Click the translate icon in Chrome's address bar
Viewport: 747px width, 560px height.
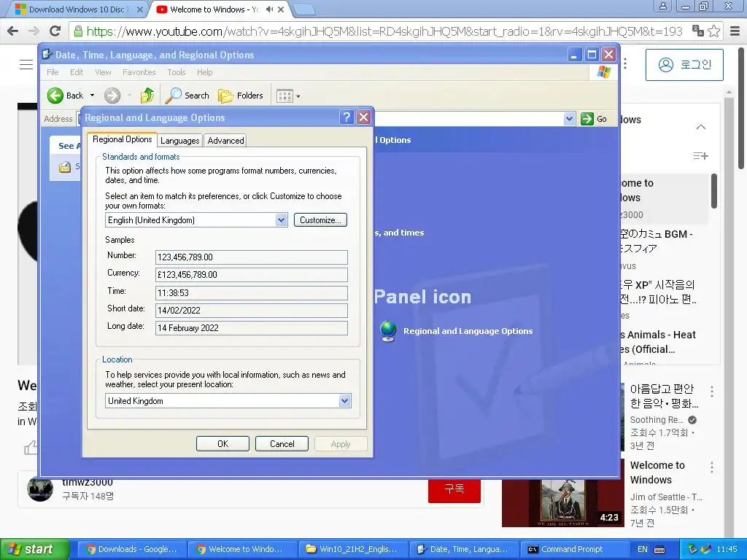698,31
